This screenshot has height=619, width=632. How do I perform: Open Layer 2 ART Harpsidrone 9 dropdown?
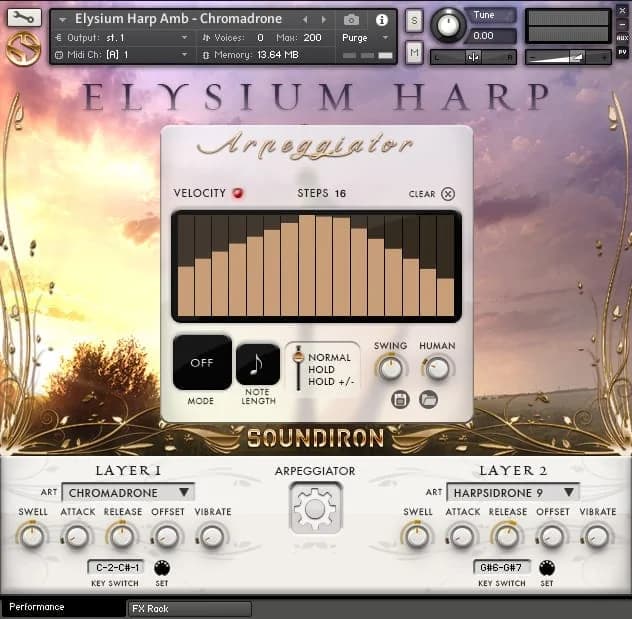tap(513, 492)
